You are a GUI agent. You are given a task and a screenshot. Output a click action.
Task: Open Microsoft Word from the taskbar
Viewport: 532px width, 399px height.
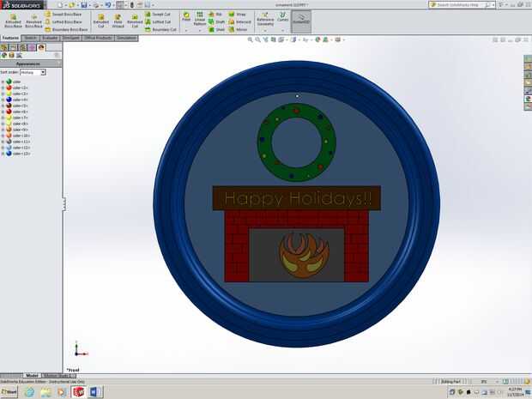pos(95,392)
